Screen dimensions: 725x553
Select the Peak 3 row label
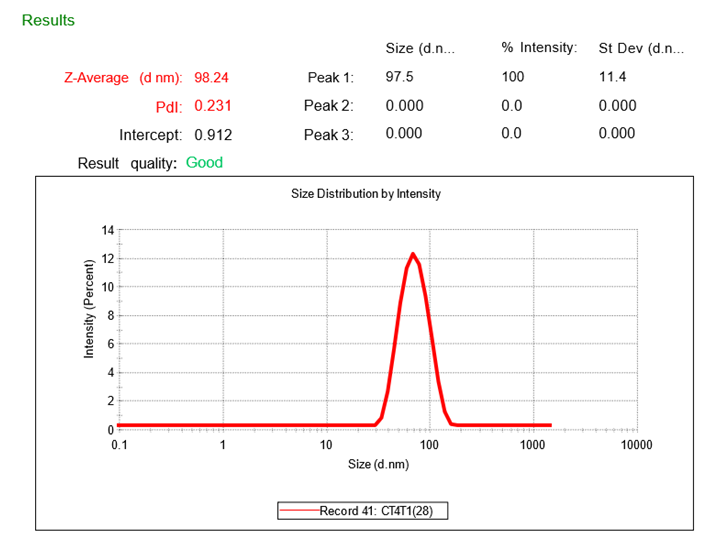[329, 134]
